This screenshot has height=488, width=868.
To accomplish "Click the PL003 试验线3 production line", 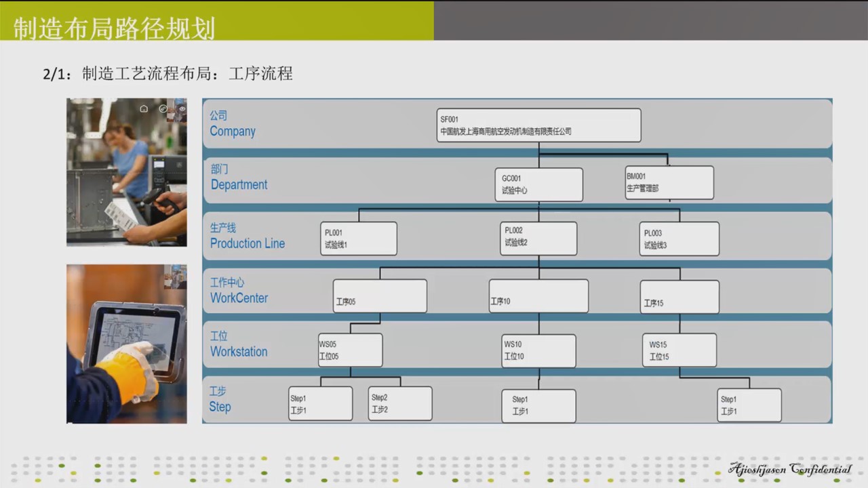I will [679, 239].
